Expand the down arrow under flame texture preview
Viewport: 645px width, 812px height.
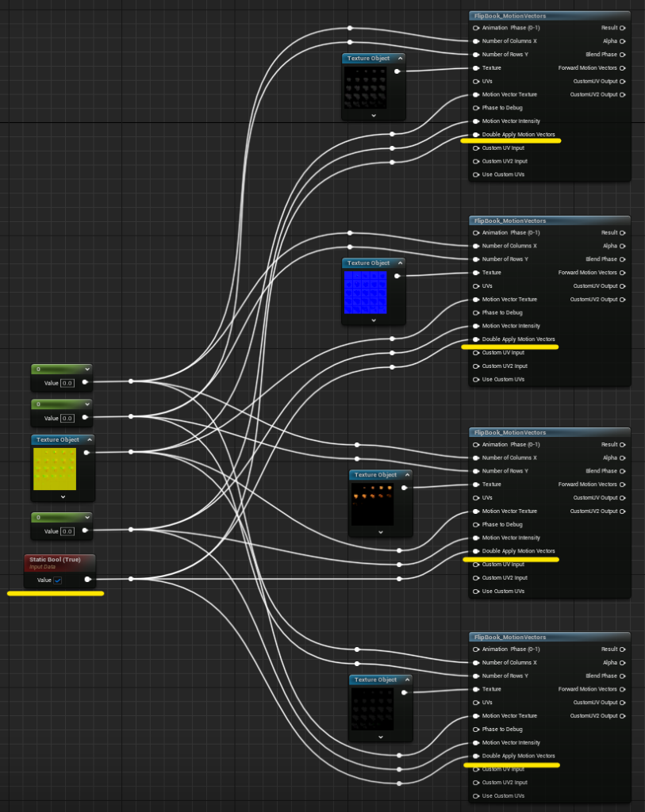tap(381, 532)
